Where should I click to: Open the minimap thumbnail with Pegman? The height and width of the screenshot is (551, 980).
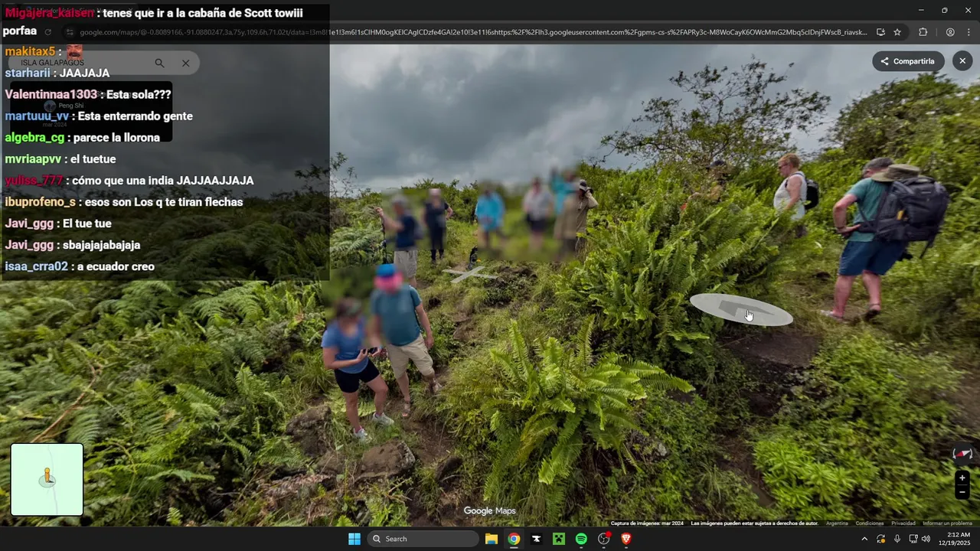click(x=47, y=480)
